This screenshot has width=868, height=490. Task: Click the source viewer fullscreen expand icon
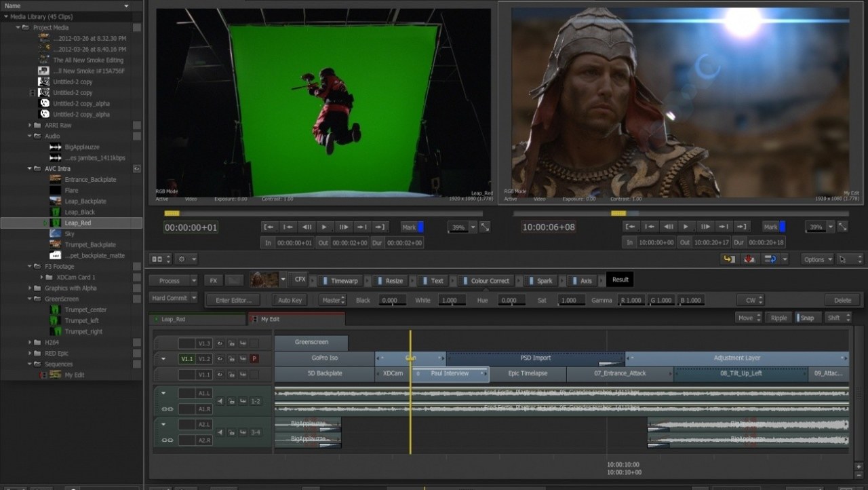pos(485,227)
